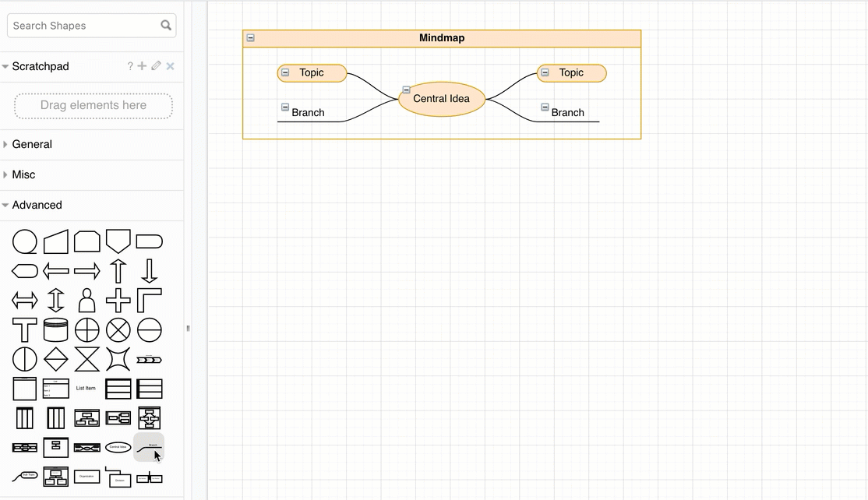Collapse the Mindmap container with its minus toggle
This screenshot has width=868, height=500.
pyautogui.click(x=250, y=37)
